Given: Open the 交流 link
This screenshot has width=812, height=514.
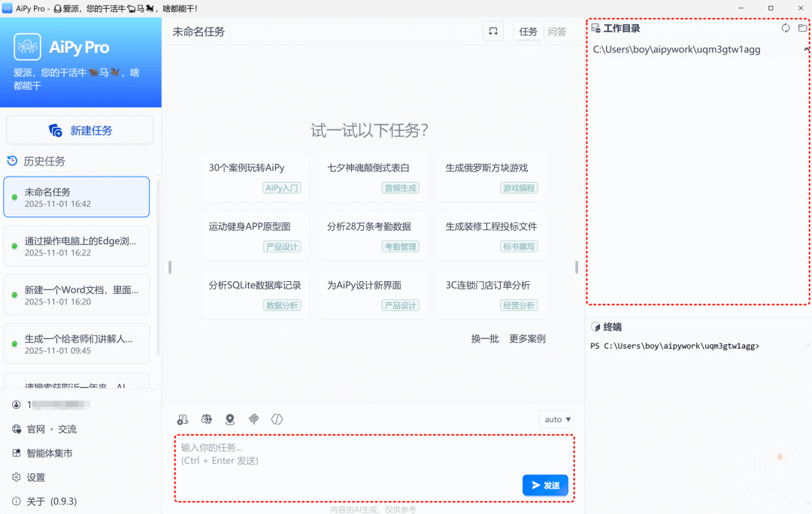Looking at the screenshot, I should 68,429.
